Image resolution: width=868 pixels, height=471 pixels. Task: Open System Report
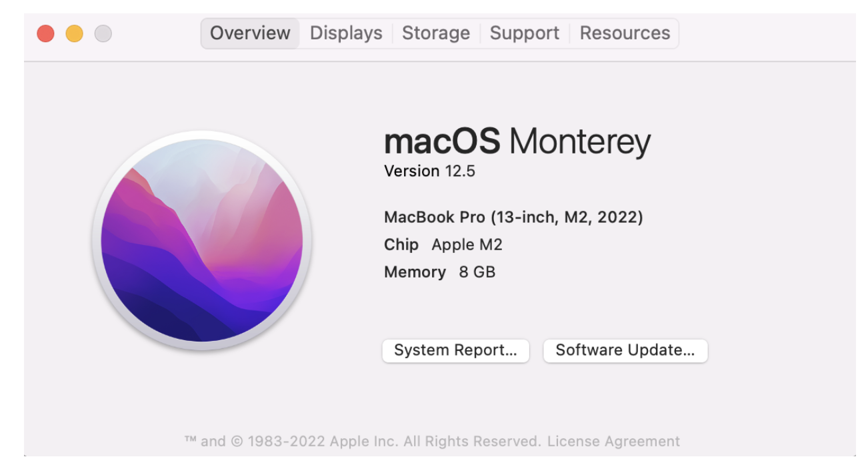pos(455,350)
